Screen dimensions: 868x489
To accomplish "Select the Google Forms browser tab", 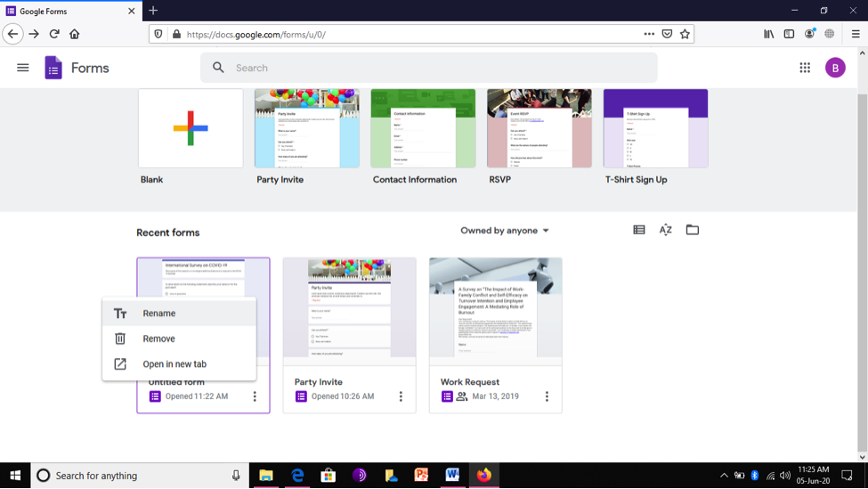I will click(x=70, y=11).
